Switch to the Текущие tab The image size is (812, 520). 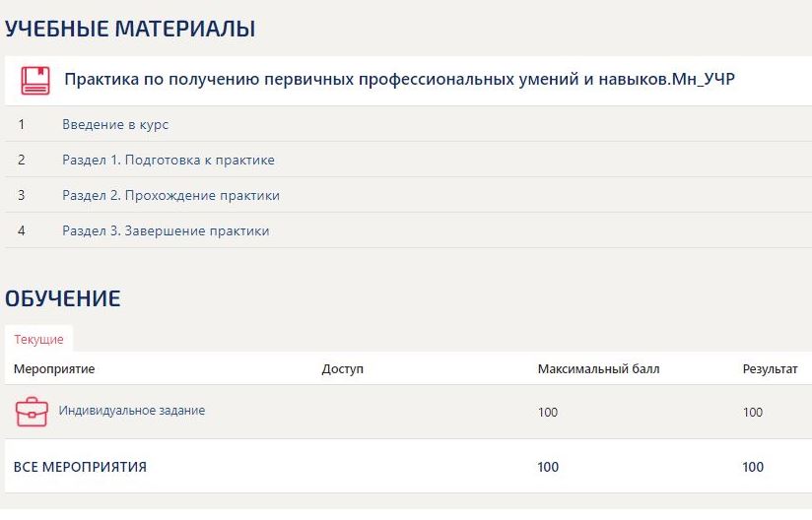point(38,339)
